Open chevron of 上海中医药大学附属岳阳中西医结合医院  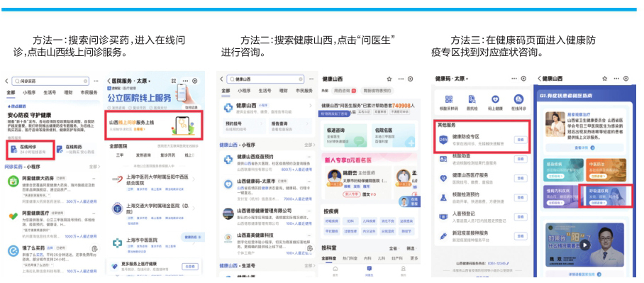point(194,179)
